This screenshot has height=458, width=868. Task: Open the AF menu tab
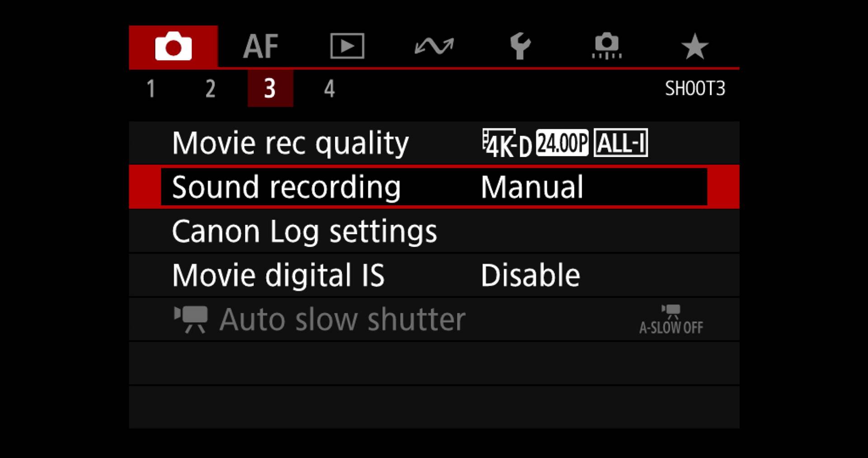(260, 46)
